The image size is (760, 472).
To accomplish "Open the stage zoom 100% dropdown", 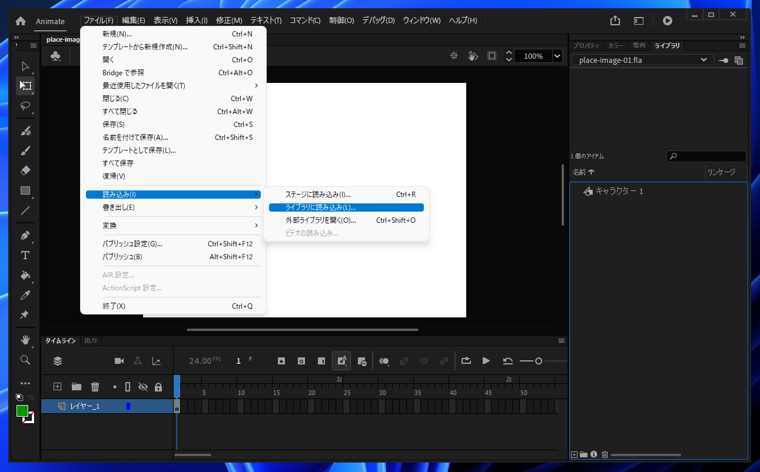I will click(557, 56).
